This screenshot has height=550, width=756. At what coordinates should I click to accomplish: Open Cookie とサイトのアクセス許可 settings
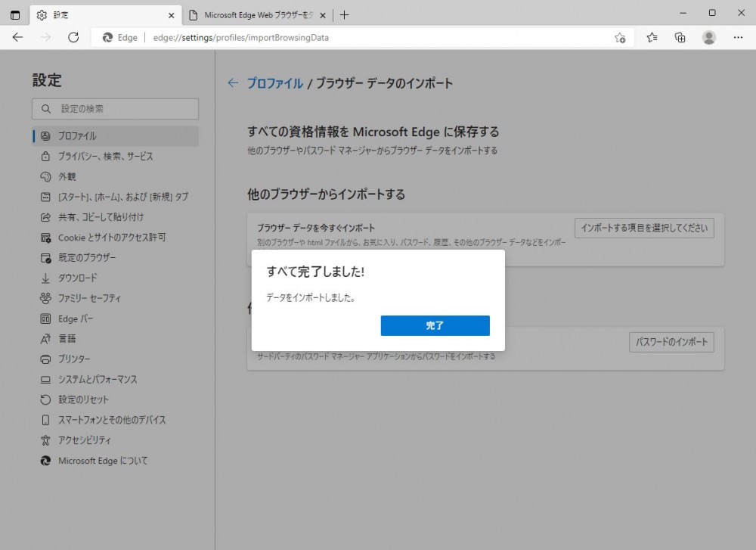[116, 238]
